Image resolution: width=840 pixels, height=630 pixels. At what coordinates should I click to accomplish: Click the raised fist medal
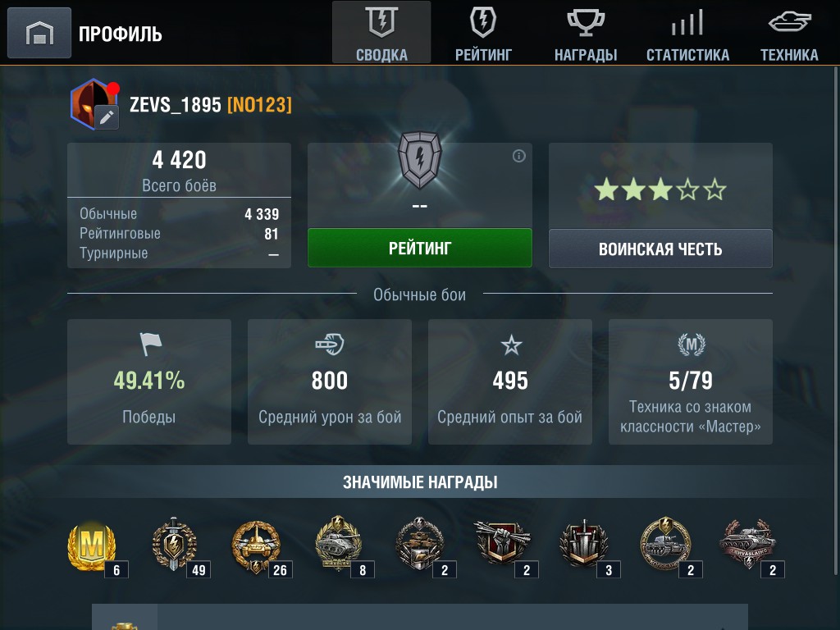pos(502,542)
